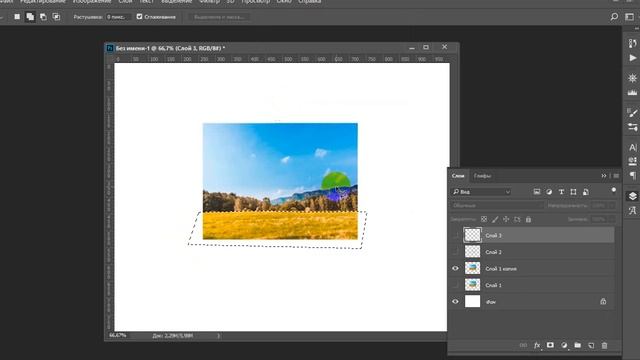The width and height of the screenshot is (640, 360).
Task: Open the Редактирование menu
Action: [42, 2]
